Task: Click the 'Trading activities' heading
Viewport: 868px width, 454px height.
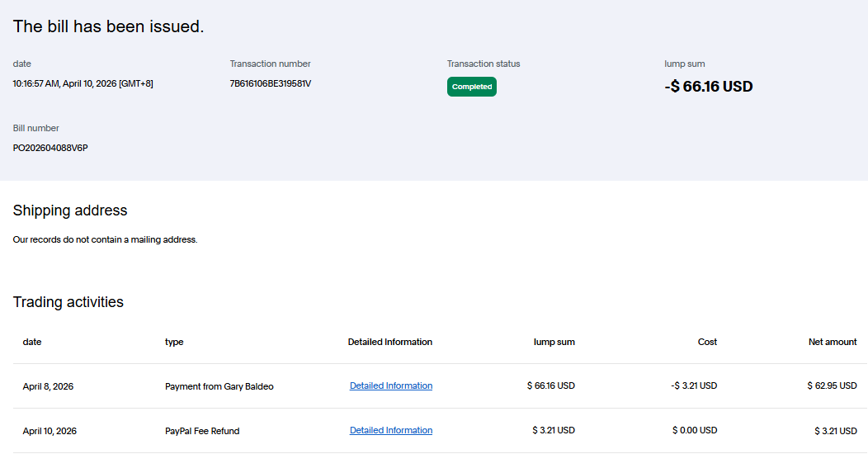Action: pos(68,302)
